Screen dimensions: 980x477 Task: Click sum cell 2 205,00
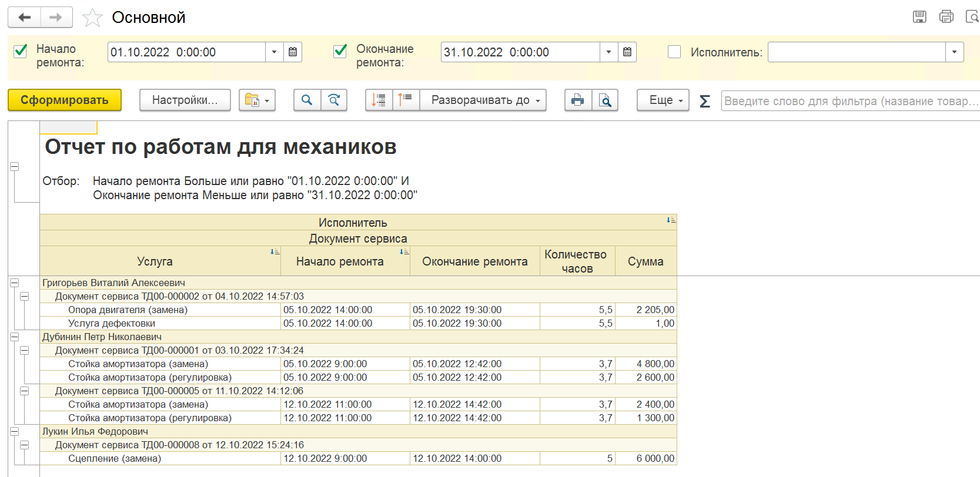point(646,310)
